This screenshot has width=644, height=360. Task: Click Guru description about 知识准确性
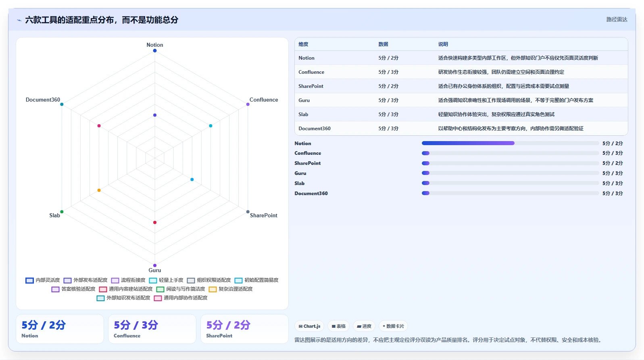(x=516, y=100)
